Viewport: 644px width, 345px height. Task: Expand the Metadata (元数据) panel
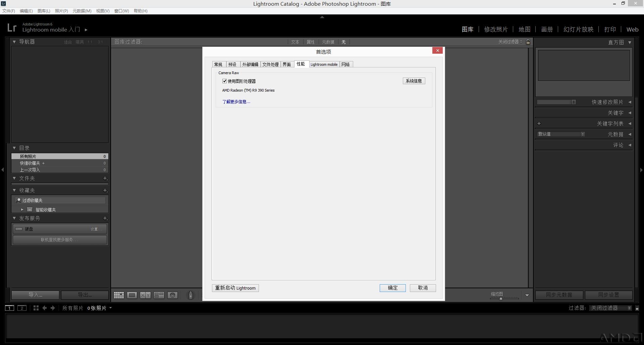630,134
